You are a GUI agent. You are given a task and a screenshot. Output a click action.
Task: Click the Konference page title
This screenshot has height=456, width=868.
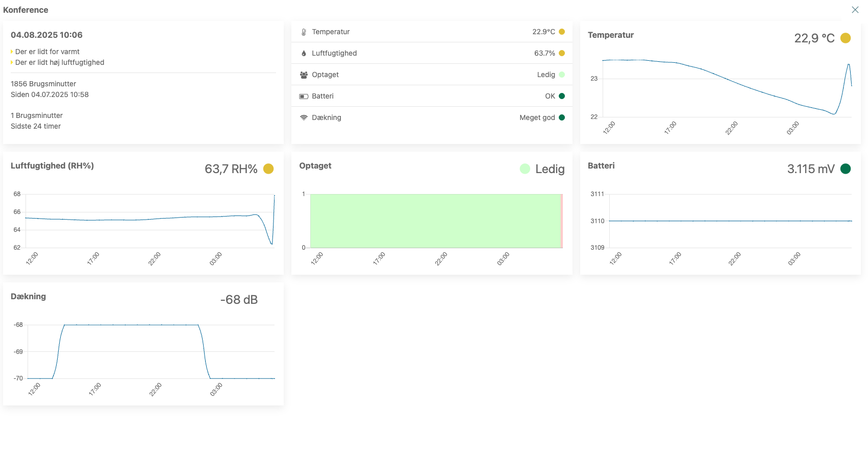(x=26, y=10)
